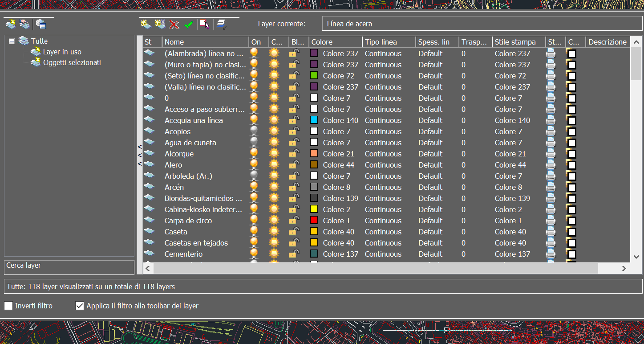Sort by the Stile stampa column header
The height and width of the screenshot is (344, 644).
[519, 42]
